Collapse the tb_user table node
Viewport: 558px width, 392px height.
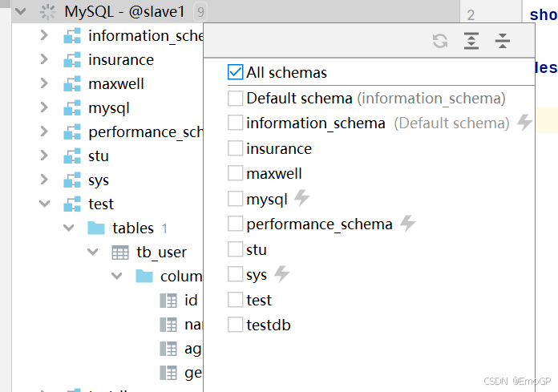(x=92, y=252)
